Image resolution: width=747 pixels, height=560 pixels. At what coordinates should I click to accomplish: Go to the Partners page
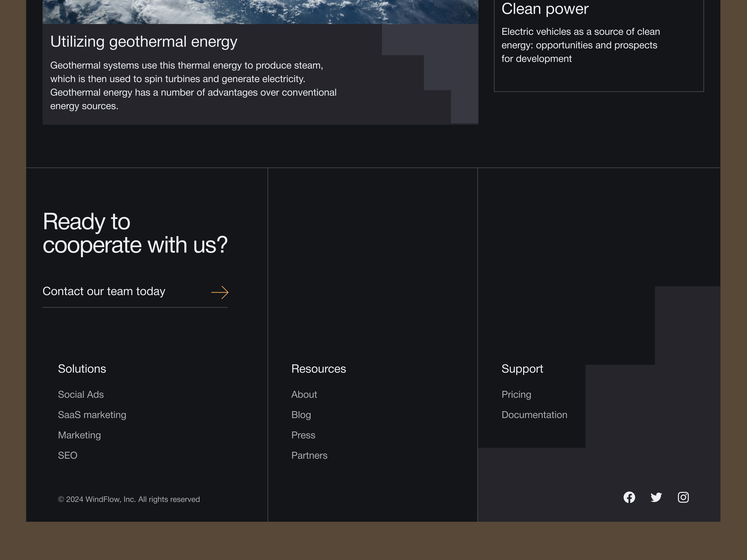click(309, 455)
